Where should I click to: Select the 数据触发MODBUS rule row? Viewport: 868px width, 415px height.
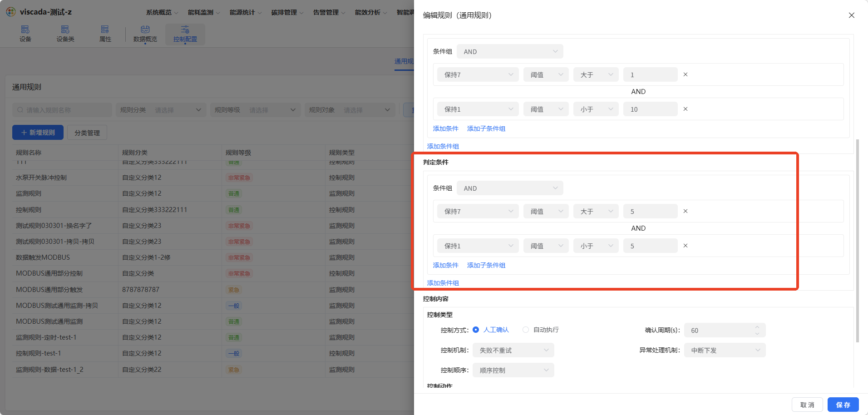[213, 257]
